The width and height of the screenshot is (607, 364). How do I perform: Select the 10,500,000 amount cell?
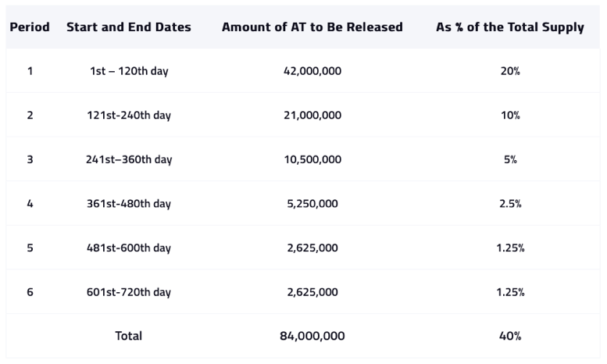[312, 159]
